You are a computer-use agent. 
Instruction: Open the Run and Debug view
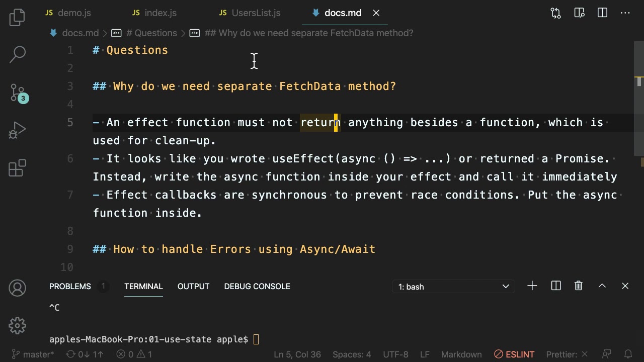pyautogui.click(x=17, y=131)
